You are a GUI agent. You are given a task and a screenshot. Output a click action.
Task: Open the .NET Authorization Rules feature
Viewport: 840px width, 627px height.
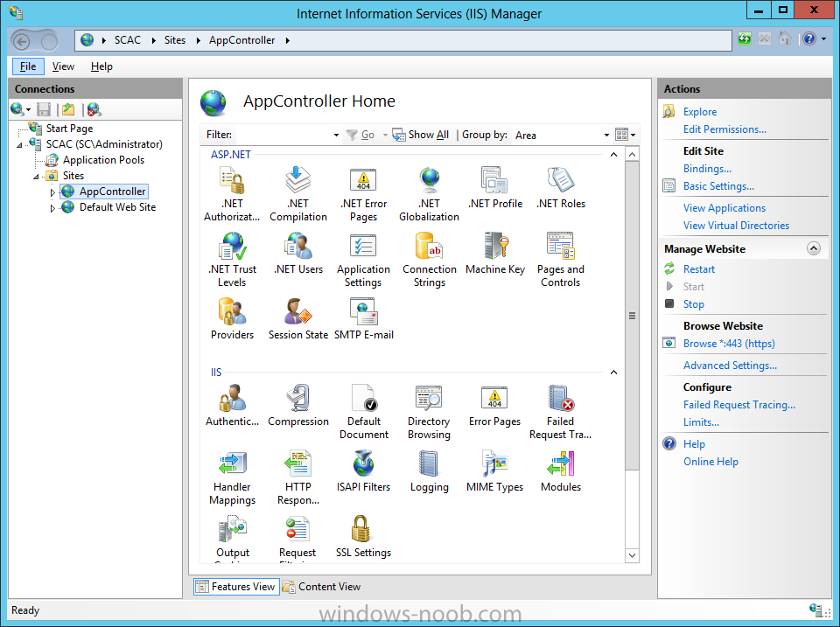[x=232, y=194]
